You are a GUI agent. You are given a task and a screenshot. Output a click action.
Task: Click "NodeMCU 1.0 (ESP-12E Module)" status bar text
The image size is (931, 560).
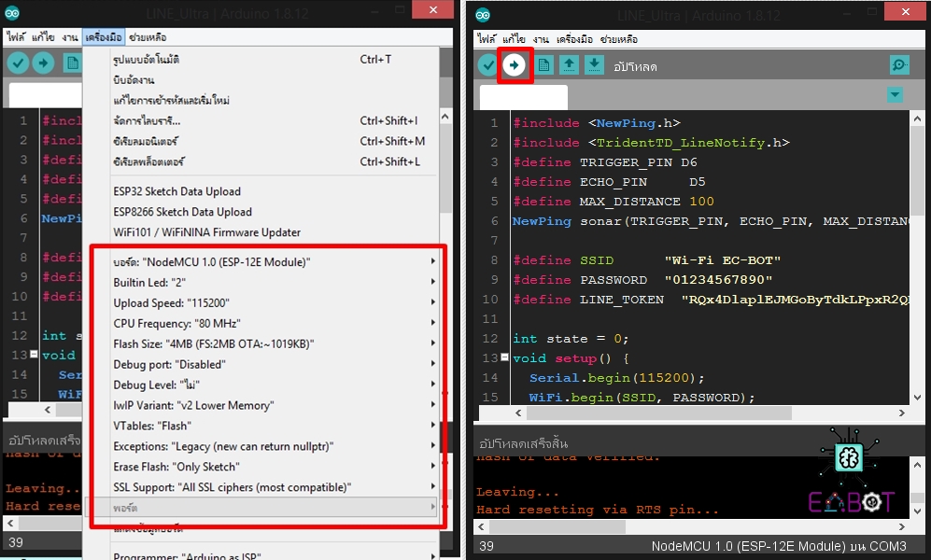[x=748, y=546]
